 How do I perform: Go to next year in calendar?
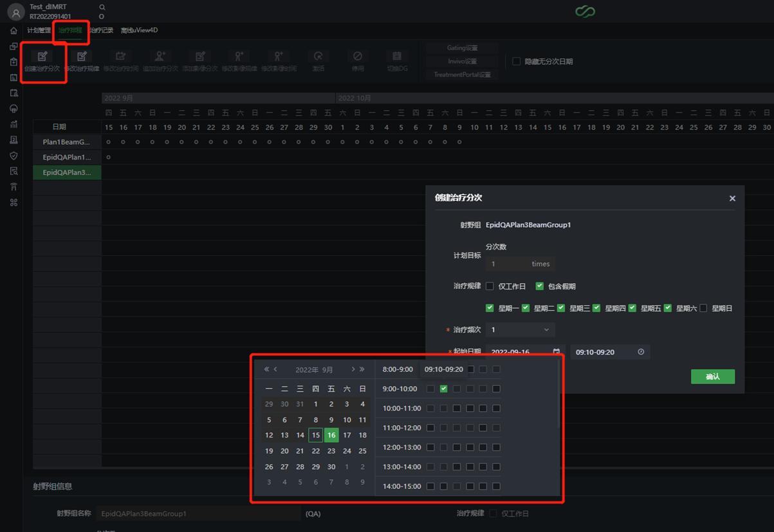click(362, 369)
